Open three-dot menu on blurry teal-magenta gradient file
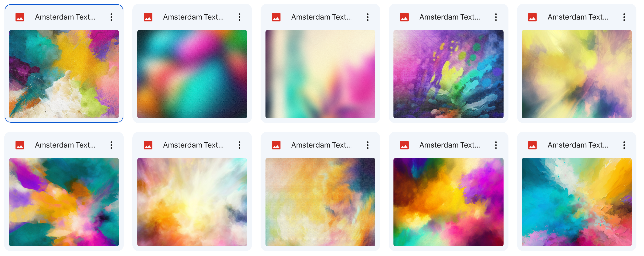 240,17
